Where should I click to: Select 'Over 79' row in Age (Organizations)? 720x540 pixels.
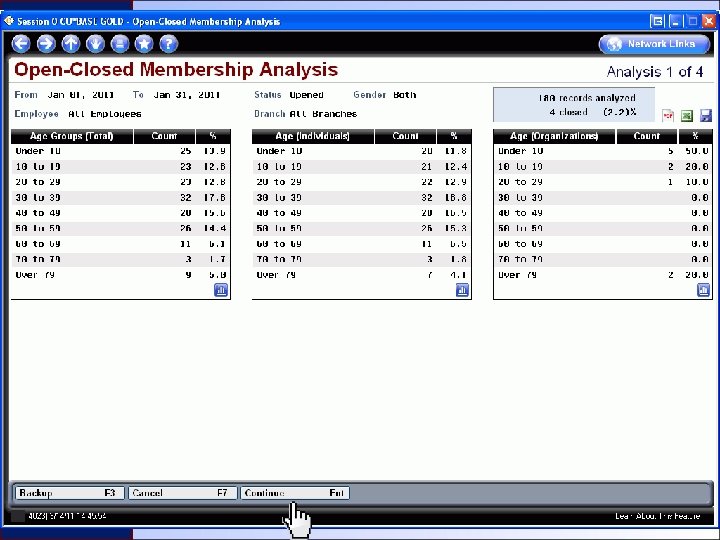pyautogui.click(x=603, y=275)
